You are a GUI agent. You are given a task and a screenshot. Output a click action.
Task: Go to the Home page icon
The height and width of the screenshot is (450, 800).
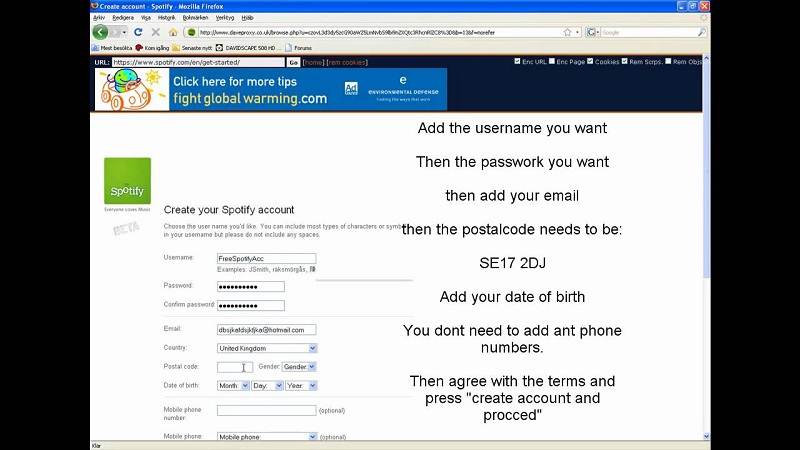click(173, 32)
